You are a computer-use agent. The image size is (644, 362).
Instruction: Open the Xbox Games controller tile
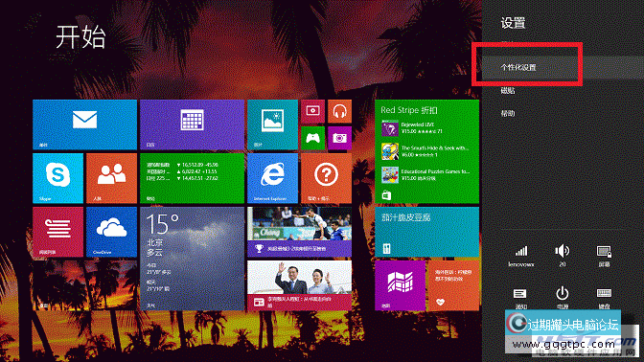[312, 138]
